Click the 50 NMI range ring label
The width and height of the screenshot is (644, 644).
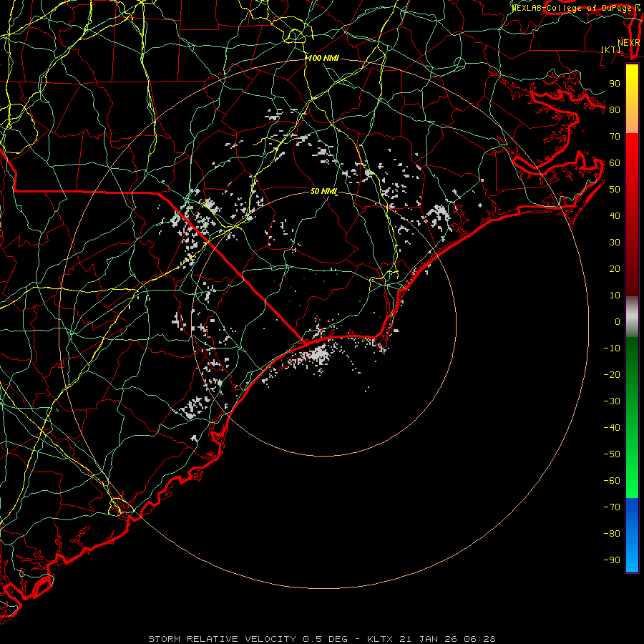323,191
